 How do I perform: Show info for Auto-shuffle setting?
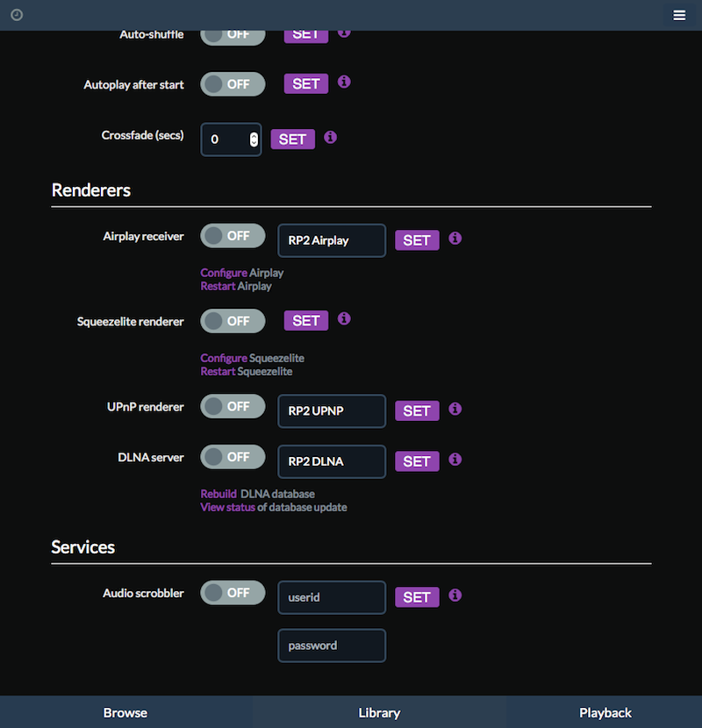coord(344,34)
